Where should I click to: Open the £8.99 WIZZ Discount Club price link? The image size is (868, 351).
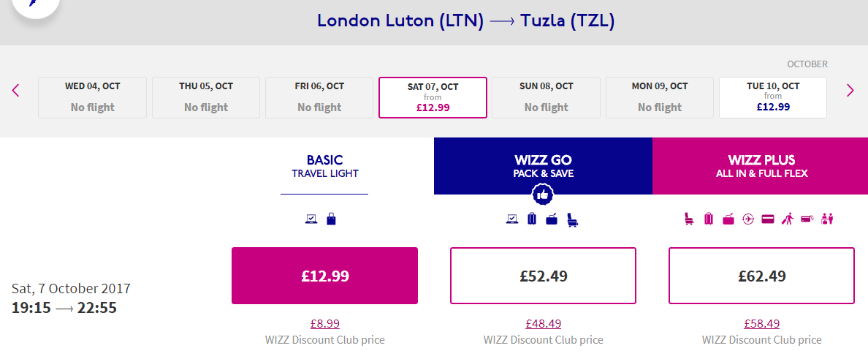coord(325,323)
